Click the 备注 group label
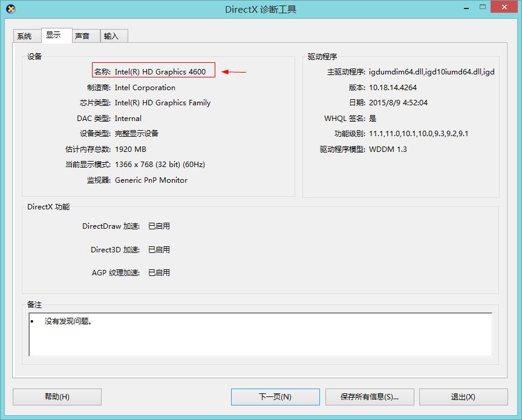The width and height of the screenshot is (522, 420). pos(34,304)
